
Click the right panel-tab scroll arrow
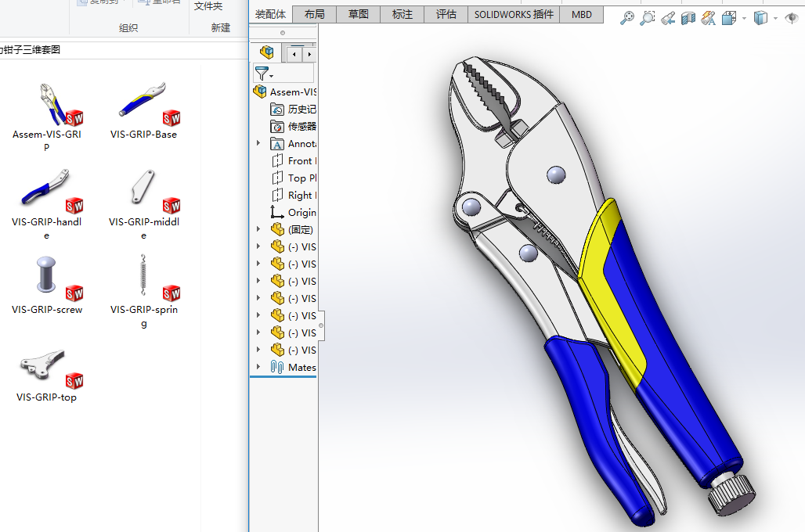click(x=309, y=55)
